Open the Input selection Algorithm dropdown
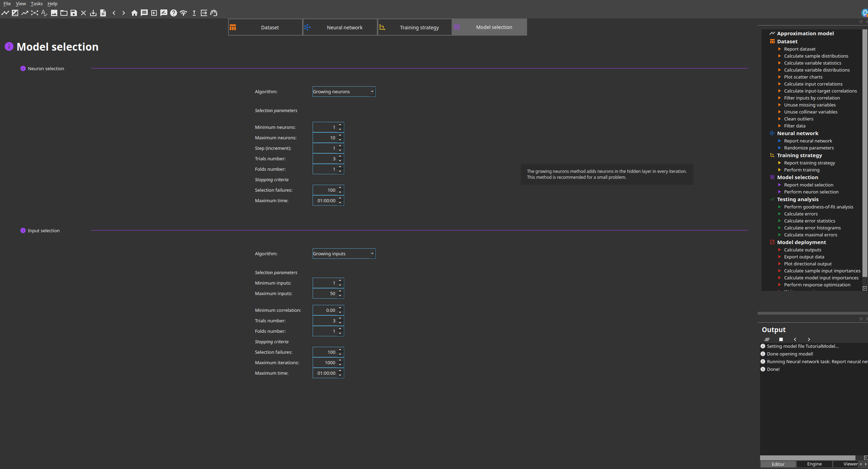This screenshot has width=868, height=469. [x=344, y=254]
